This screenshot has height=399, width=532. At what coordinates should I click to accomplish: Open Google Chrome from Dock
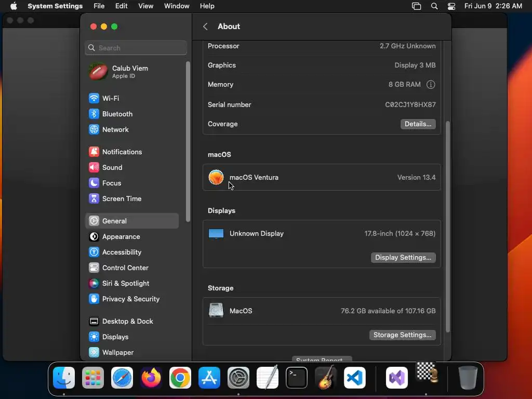[x=180, y=378]
